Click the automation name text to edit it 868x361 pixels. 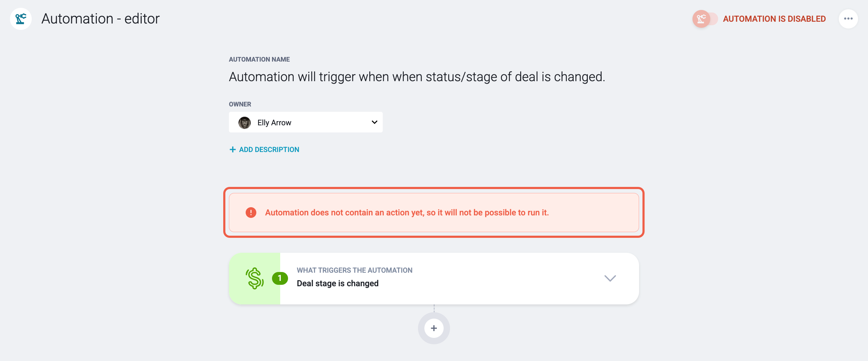click(417, 77)
